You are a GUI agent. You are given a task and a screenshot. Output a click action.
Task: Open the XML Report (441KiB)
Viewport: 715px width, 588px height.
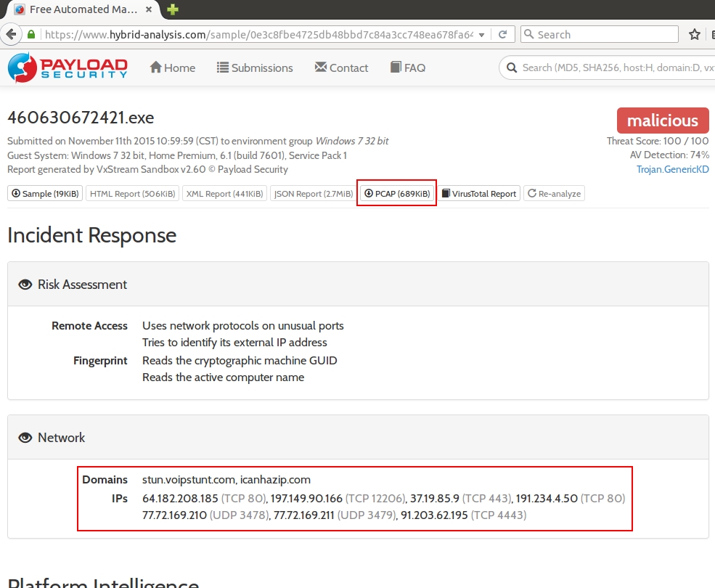point(224,193)
